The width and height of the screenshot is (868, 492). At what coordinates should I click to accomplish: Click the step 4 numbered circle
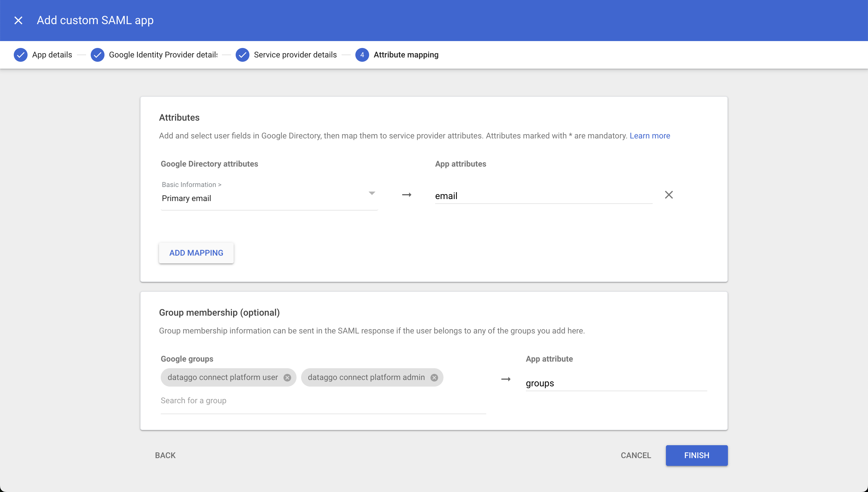(362, 54)
